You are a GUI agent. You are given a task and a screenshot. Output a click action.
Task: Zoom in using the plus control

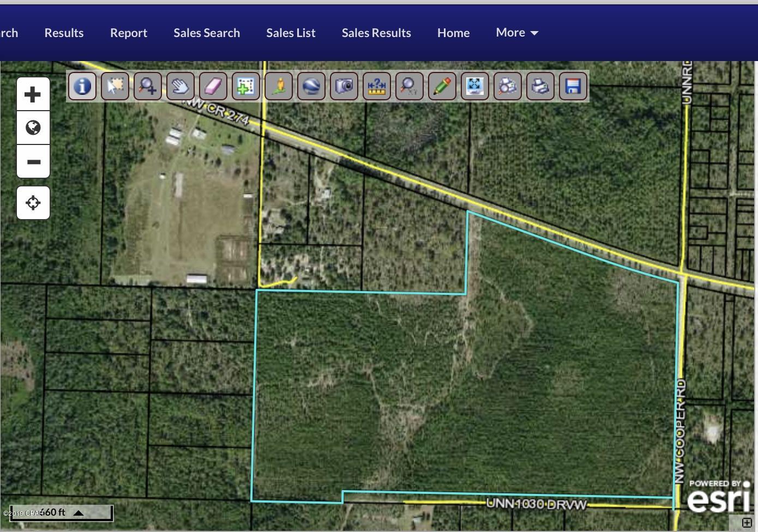[x=33, y=93]
